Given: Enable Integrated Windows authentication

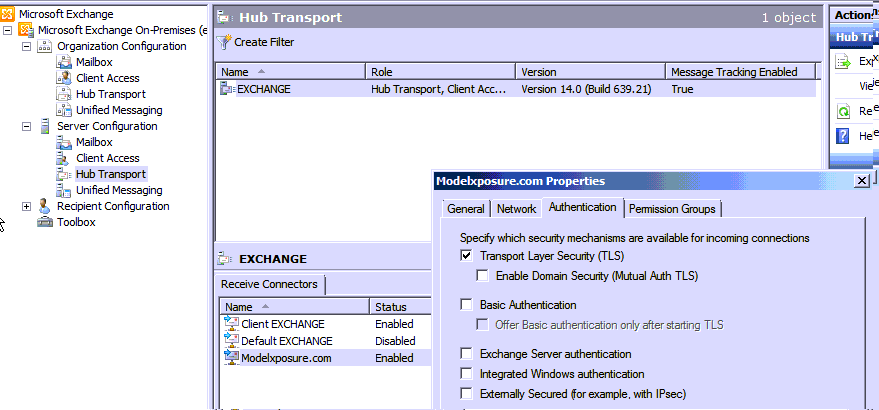Looking at the screenshot, I should 466,374.
